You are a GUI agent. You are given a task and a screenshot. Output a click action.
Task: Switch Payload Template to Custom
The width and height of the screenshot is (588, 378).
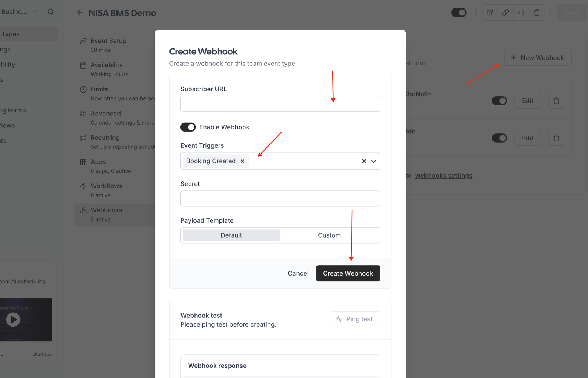pyautogui.click(x=329, y=235)
